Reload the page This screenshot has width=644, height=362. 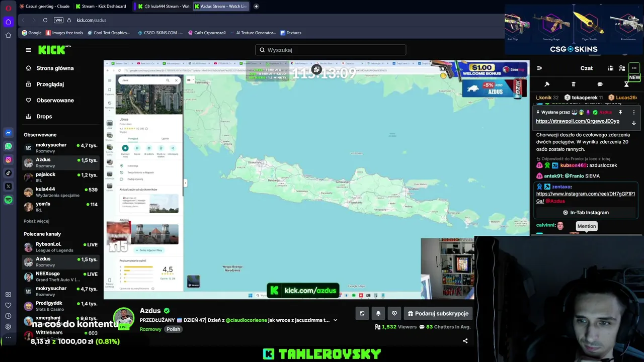pyautogui.click(x=45, y=20)
